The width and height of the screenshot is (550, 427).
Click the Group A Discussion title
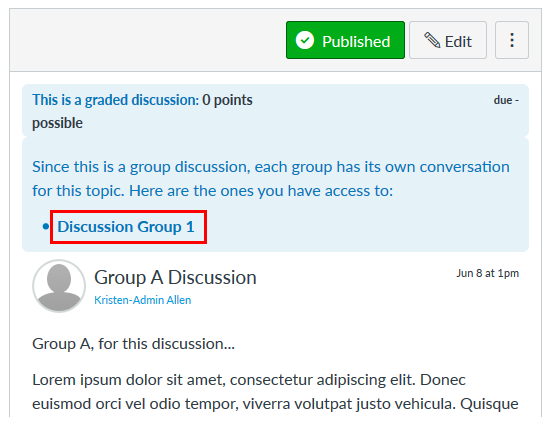tap(175, 277)
